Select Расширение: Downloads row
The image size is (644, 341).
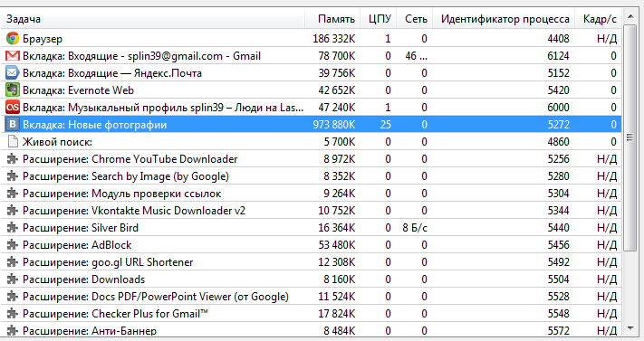click(312, 279)
